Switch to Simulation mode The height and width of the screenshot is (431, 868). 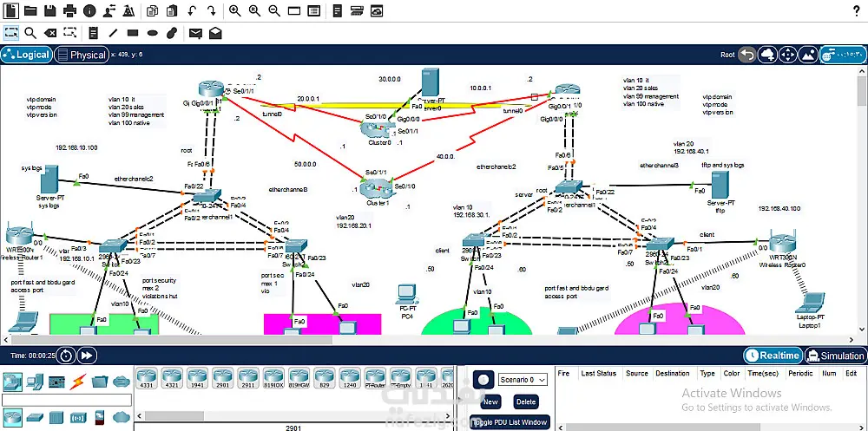coord(835,356)
